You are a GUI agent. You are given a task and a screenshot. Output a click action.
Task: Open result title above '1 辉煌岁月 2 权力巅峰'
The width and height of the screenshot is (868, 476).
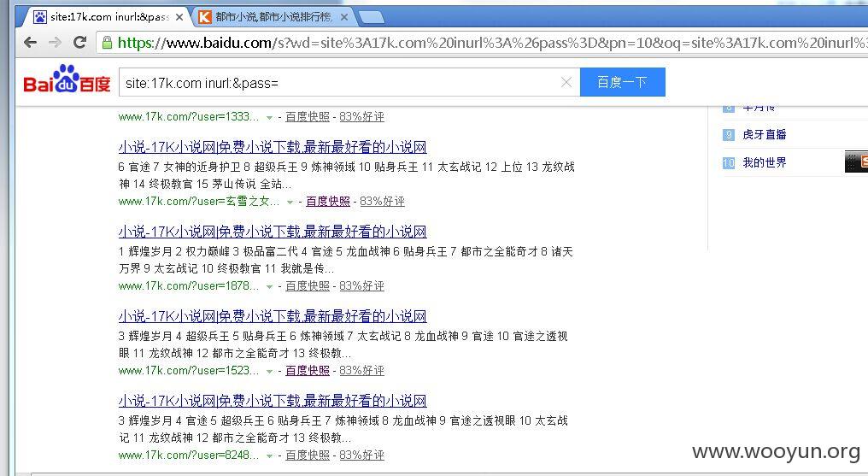pos(273,232)
